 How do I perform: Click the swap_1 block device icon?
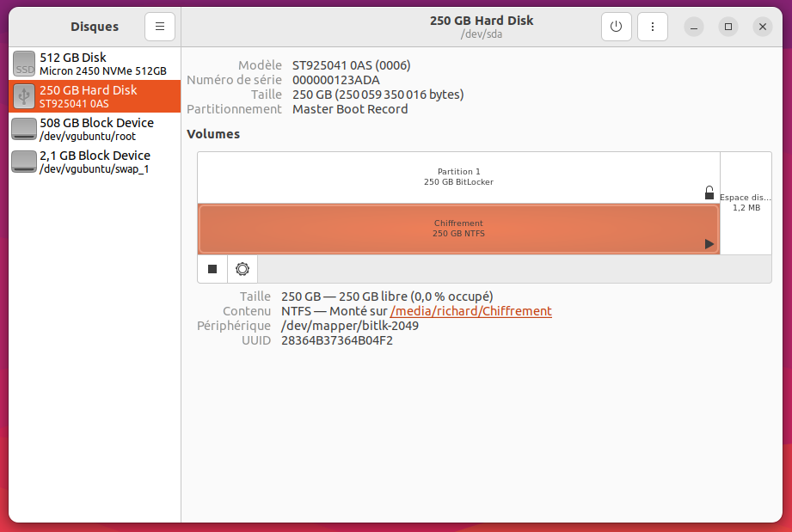[24, 162]
